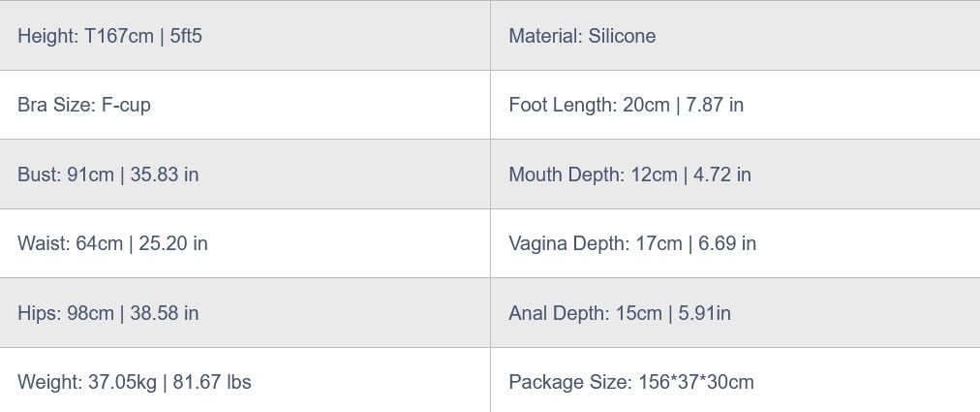
Task: Click the 25.20 in waist value
Action: (173, 243)
